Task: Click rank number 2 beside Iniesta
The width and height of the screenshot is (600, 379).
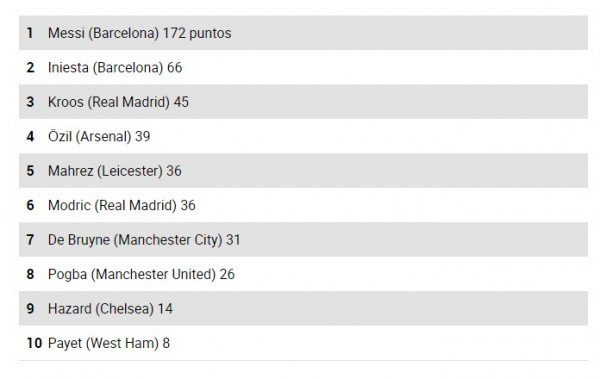Action: 30,67
